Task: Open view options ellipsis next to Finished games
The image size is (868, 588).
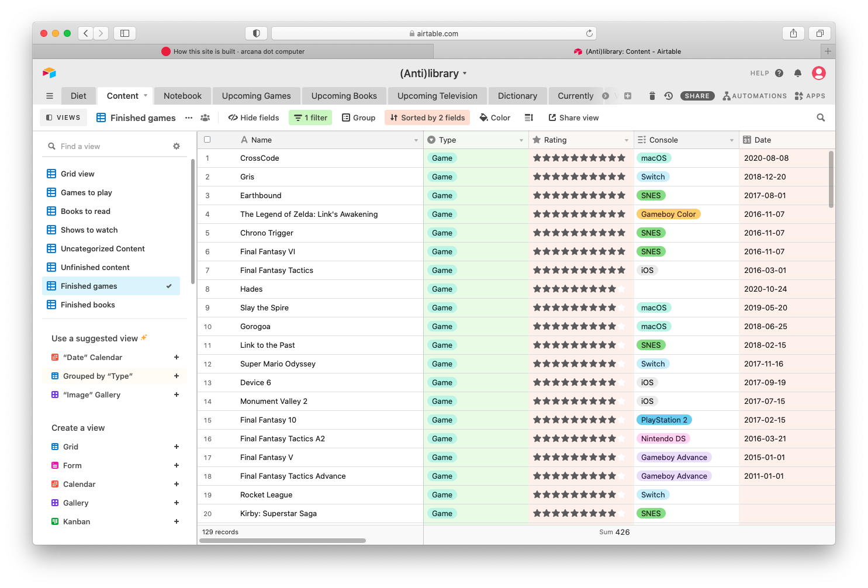Action: coord(189,117)
